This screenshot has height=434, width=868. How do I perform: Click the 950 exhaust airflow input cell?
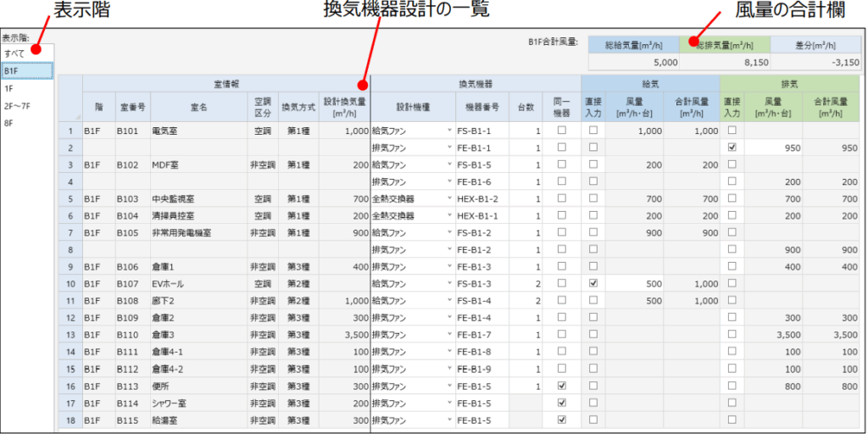pos(774,147)
